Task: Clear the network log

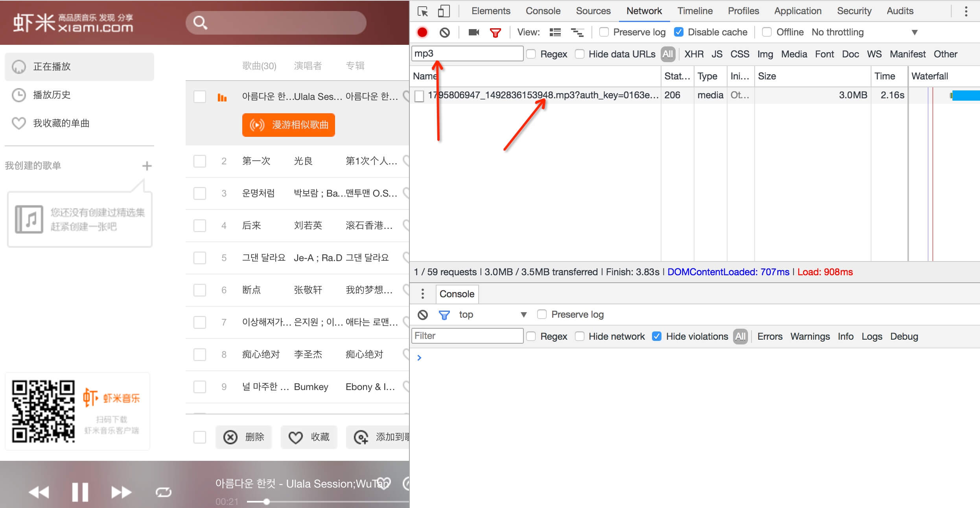Action: pos(445,32)
